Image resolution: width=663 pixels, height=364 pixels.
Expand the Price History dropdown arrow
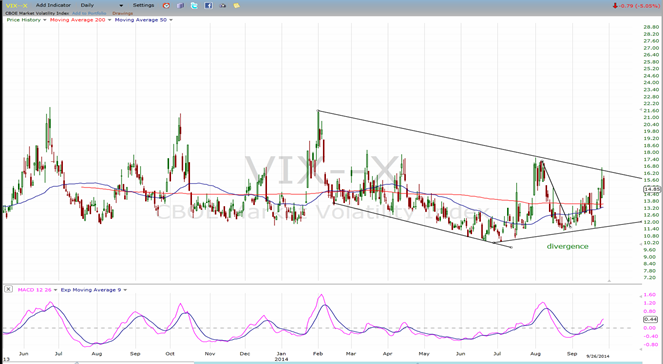coord(44,20)
